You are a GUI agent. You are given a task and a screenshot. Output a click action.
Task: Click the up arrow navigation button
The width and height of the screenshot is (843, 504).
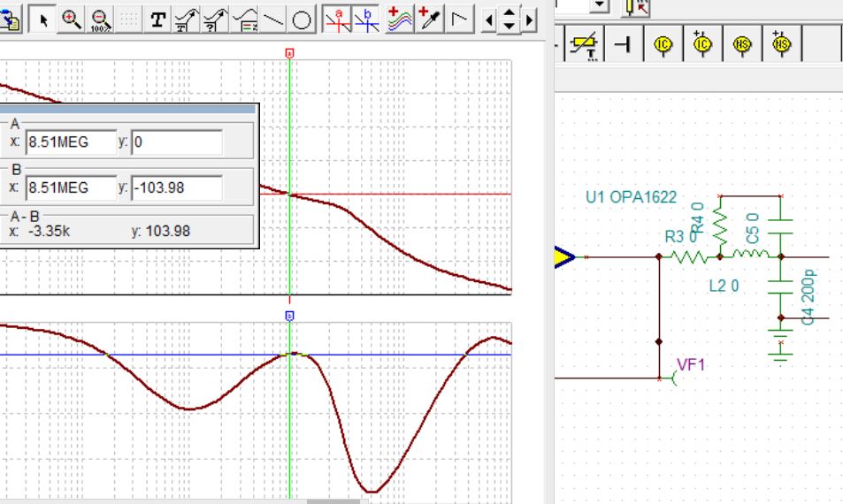[509, 12]
